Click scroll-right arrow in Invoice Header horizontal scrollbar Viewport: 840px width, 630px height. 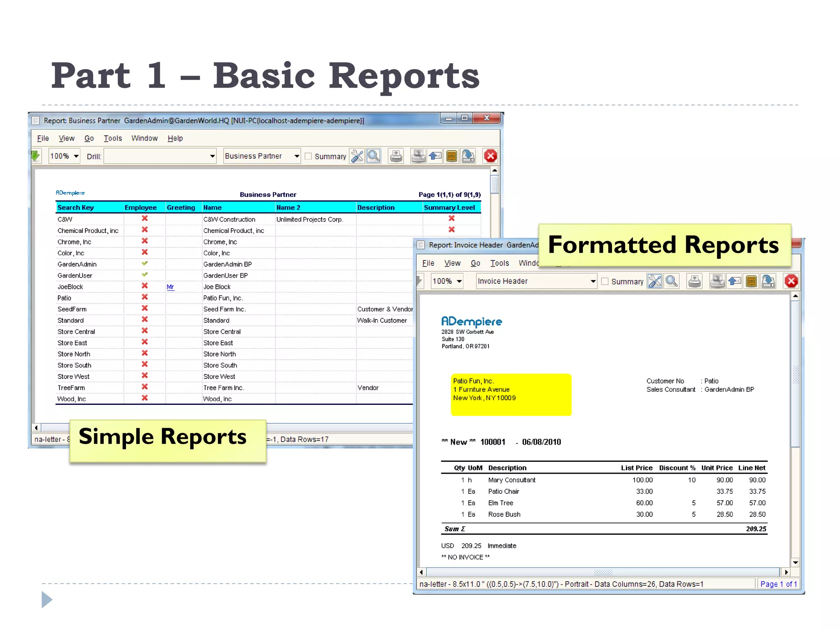[x=786, y=572]
